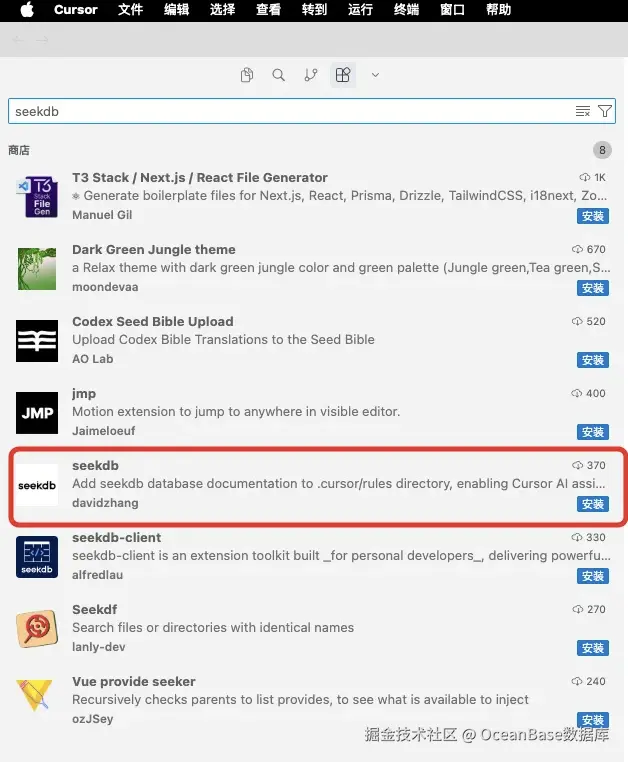Click publisher name Jaimeloeuf

pyautogui.click(x=104, y=431)
